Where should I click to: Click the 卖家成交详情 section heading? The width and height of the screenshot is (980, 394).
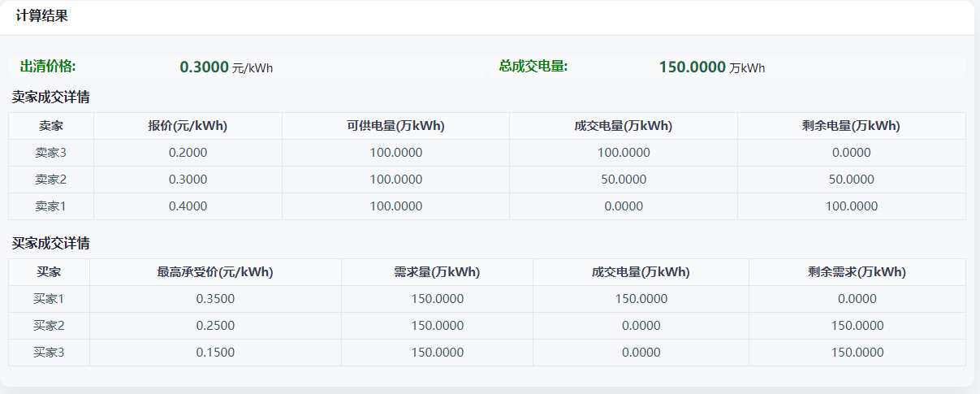(50, 97)
